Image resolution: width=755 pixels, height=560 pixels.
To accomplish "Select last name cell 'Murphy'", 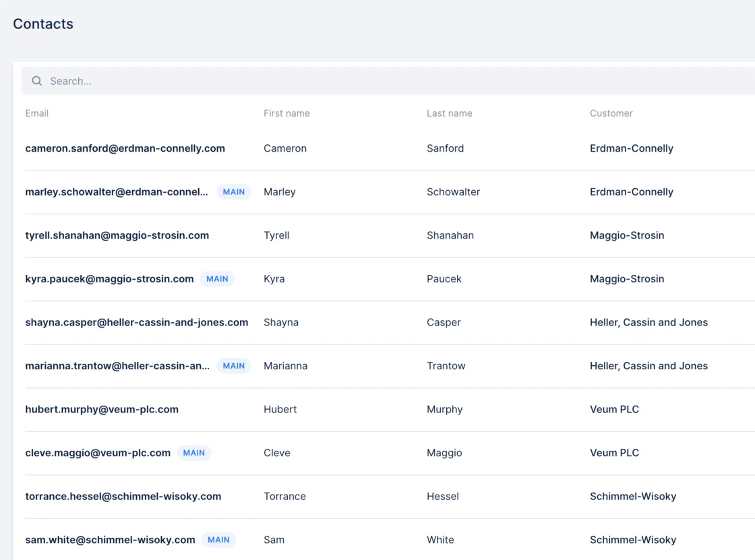I will coord(444,409).
